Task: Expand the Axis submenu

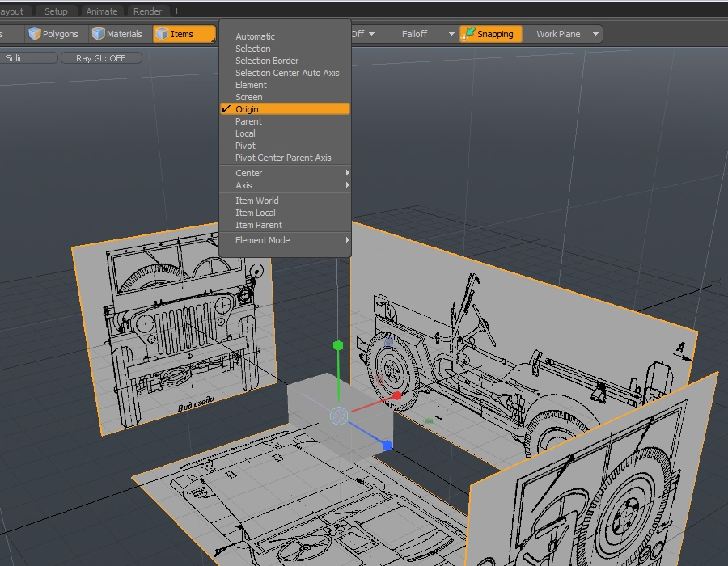Action: click(285, 185)
